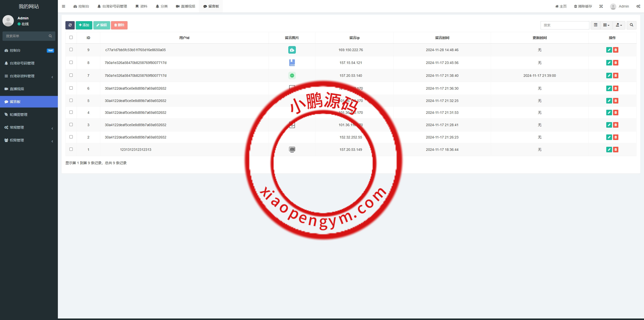Focus the table 搜索 search input
644x320 pixels.
[x=565, y=25]
